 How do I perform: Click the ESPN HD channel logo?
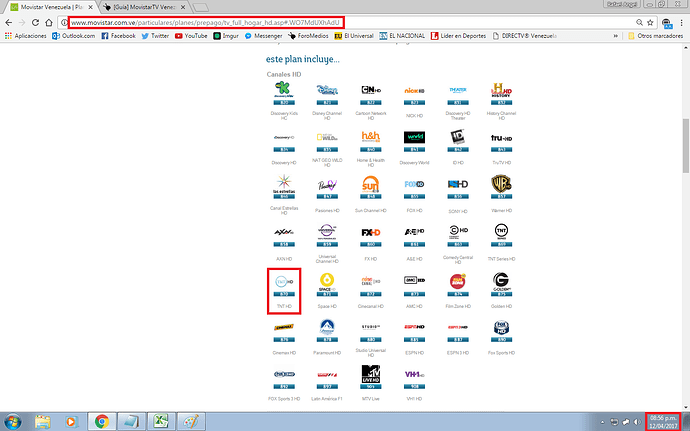414,327
